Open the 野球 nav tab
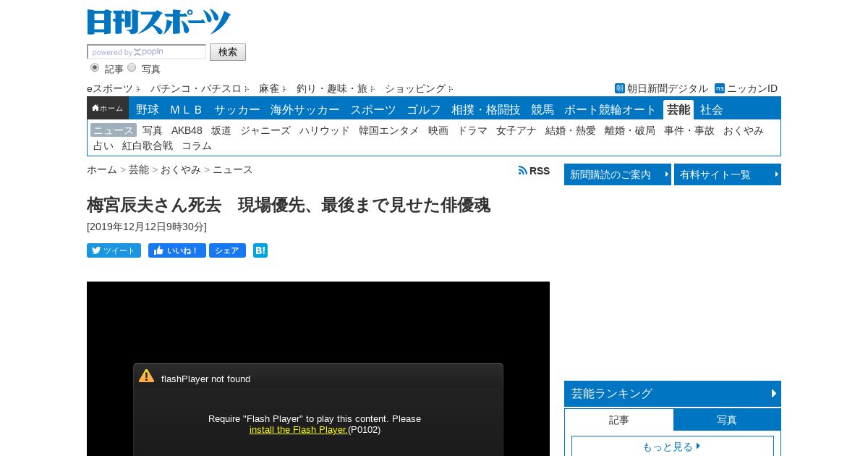The height and width of the screenshot is (456, 868). (148, 109)
